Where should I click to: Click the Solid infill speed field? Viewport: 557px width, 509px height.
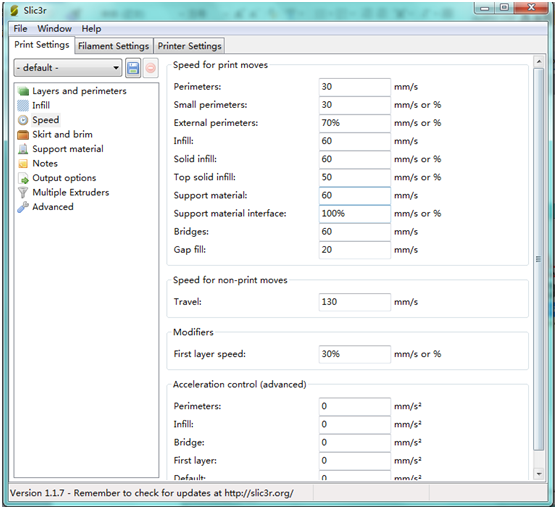coord(355,159)
